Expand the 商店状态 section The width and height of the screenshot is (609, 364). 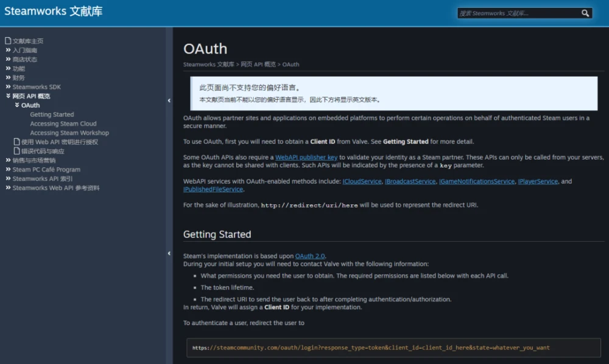[8, 60]
